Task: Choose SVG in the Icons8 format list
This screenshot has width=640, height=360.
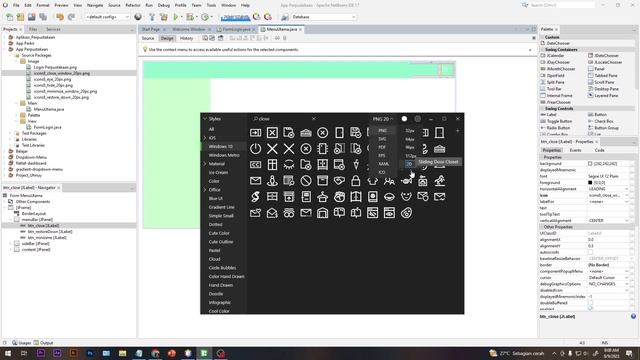Action: tap(382, 139)
